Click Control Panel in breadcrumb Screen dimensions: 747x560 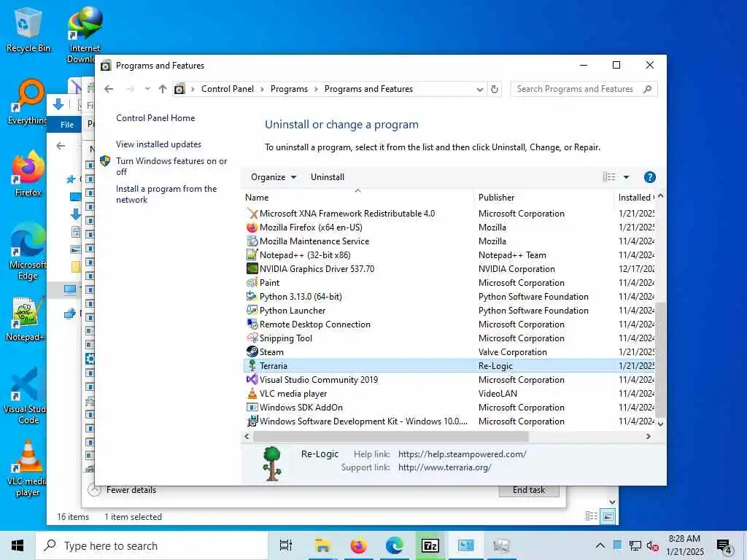coord(228,89)
